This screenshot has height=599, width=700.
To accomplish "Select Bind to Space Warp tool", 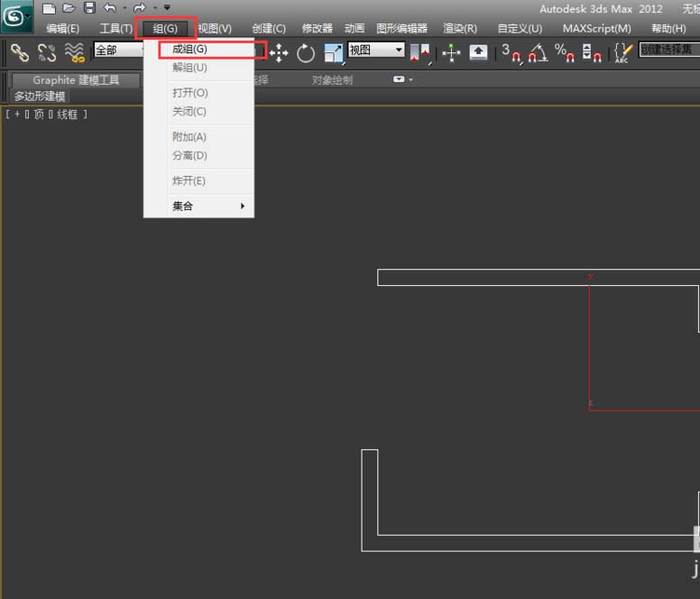I will (75, 52).
